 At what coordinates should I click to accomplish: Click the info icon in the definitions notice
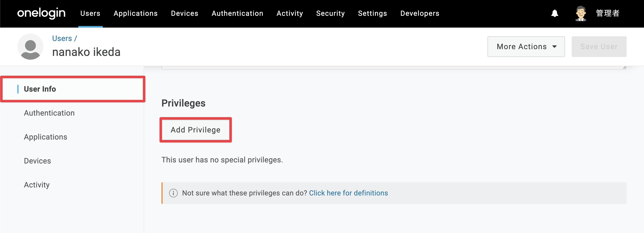pyautogui.click(x=173, y=193)
